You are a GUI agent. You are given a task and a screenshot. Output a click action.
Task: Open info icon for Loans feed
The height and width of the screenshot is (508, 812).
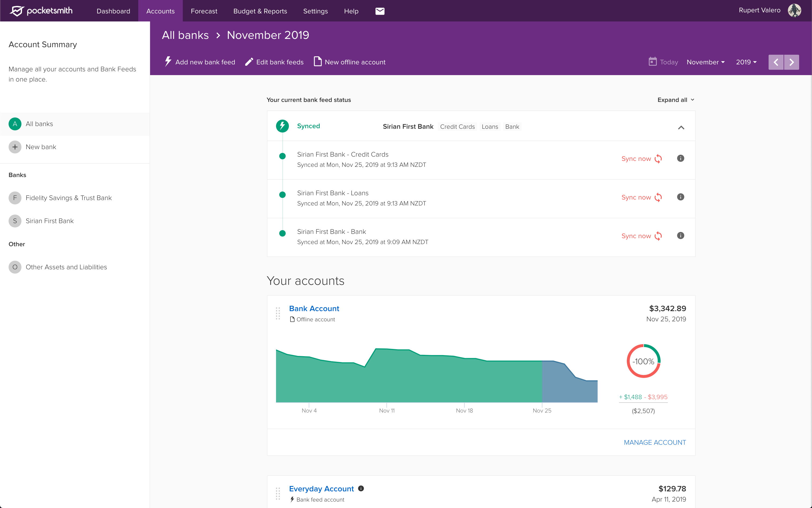pos(680,197)
